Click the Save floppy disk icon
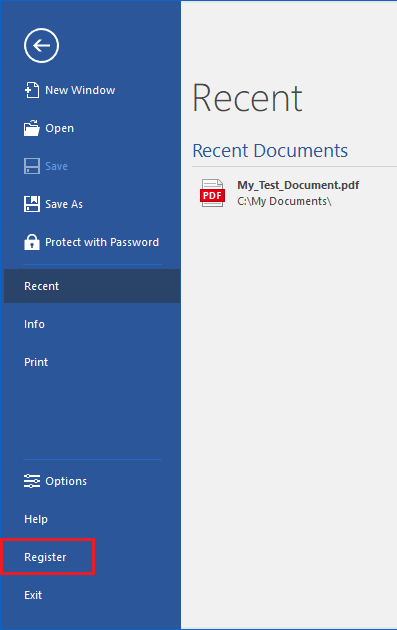This screenshot has width=397, height=630. pos(32,166)
